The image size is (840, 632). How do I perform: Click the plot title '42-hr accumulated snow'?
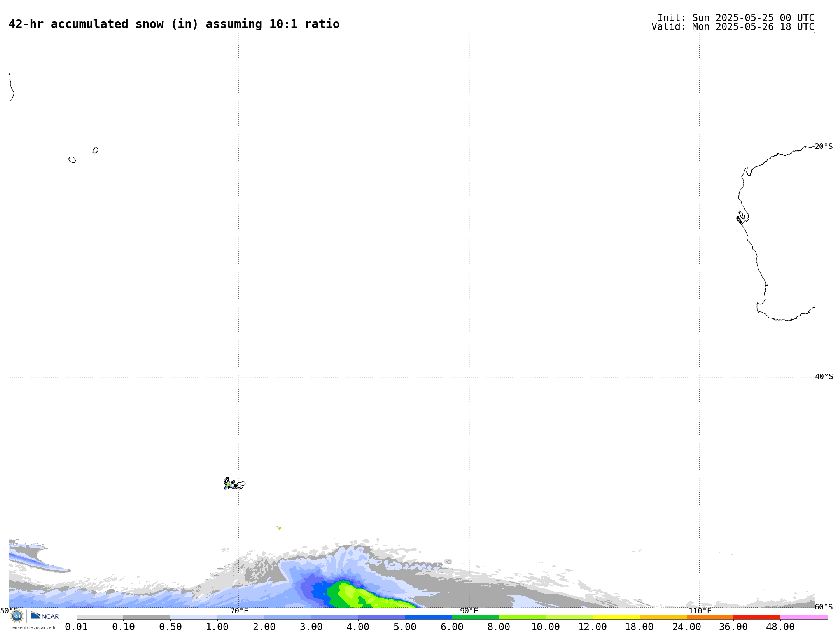[x=174, y=24]
